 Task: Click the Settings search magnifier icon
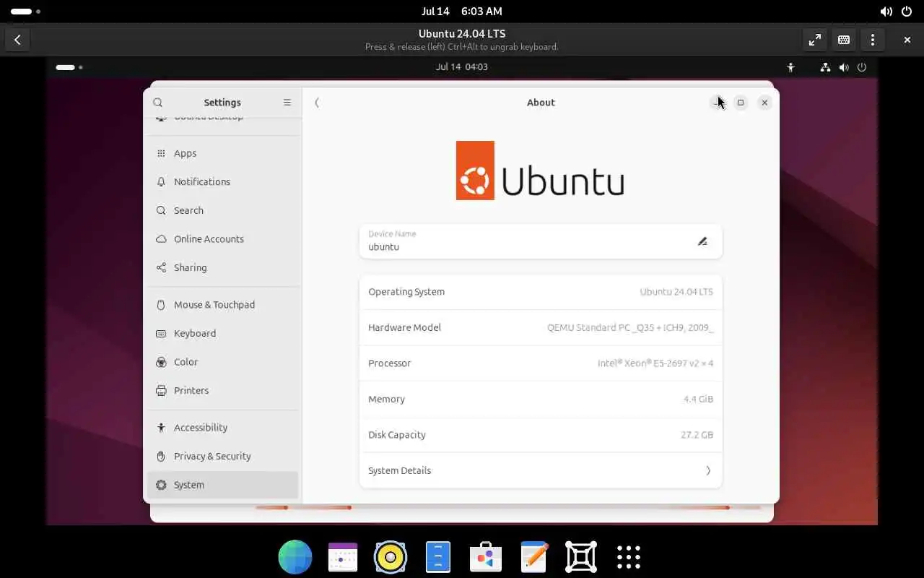coord(157,103)
